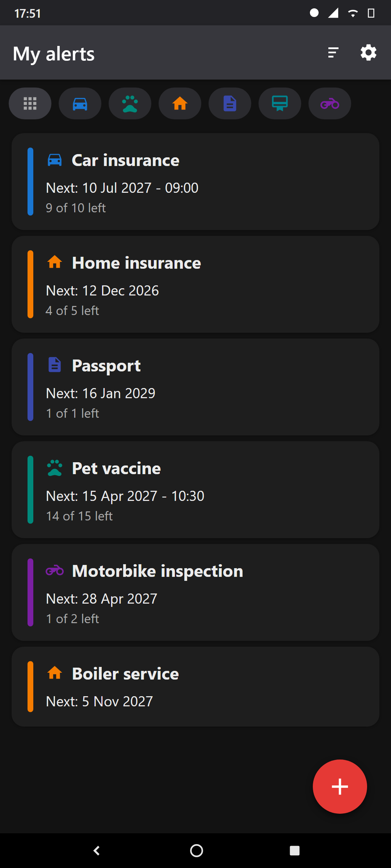Select the all categories grid filter chip
The image size is (391, 868).
click(x=30, y=103)
